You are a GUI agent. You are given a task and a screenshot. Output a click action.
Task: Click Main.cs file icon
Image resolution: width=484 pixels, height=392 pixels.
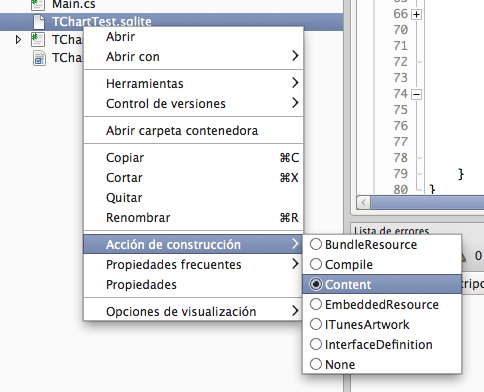pos(38,4)
